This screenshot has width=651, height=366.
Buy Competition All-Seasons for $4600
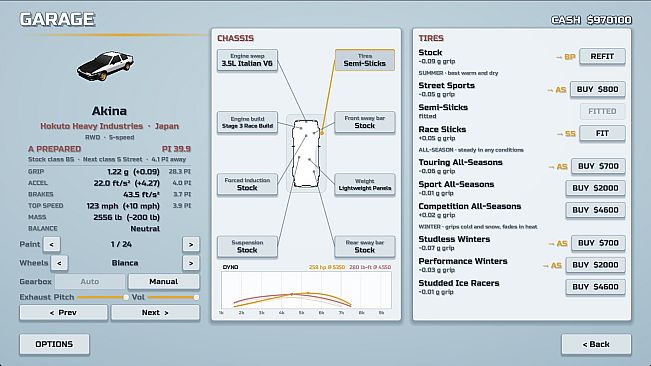click(595, 210)
